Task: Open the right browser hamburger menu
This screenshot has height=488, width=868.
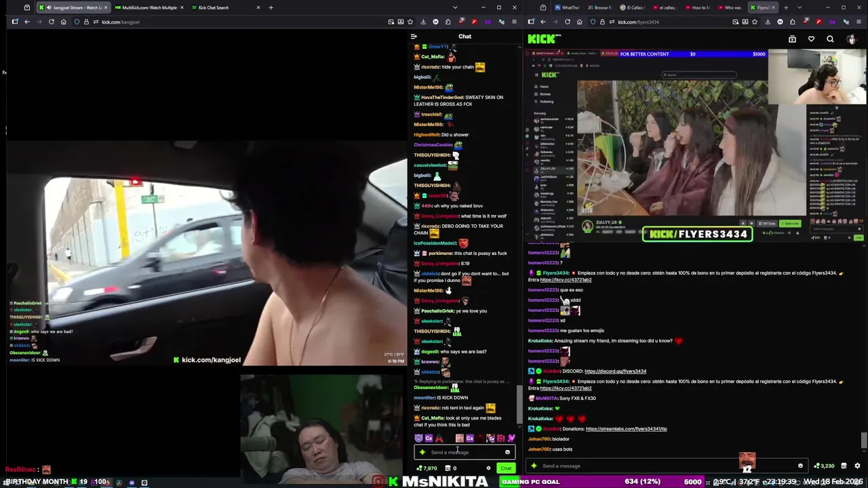Action: click(859, 22)
